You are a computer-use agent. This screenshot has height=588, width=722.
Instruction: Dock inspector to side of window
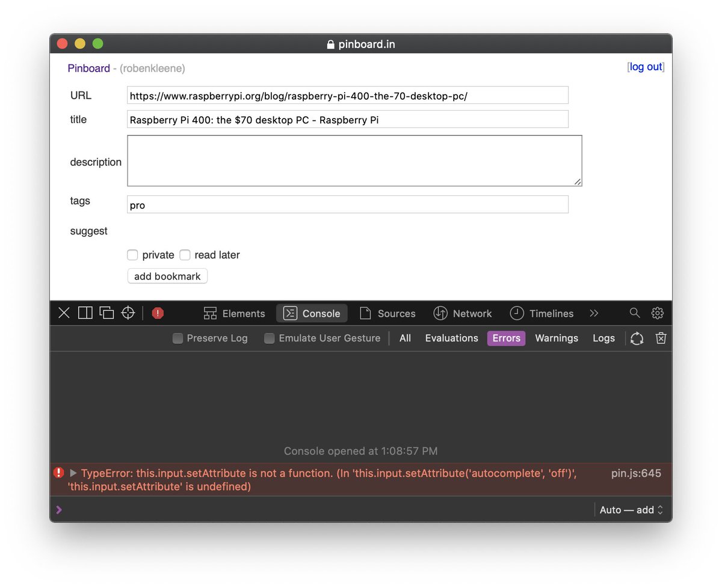85,313
